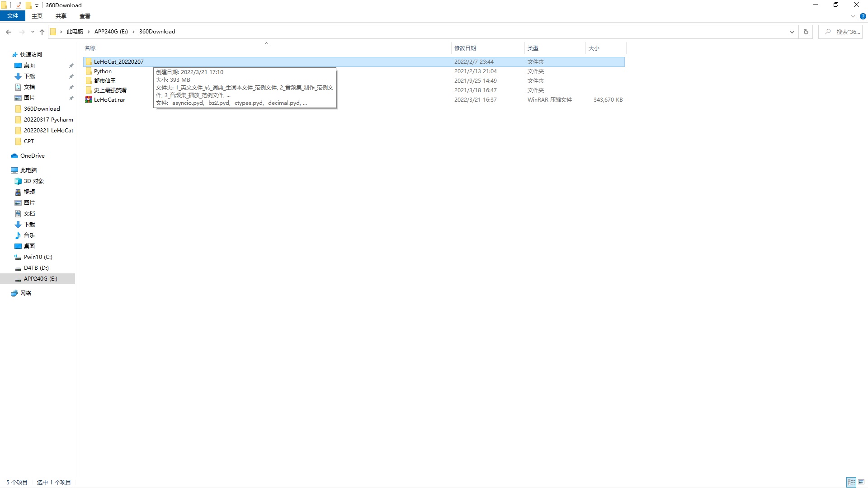Switch to details view button
The width and height of the screenshot is (868, 488).
coord(851,482)
